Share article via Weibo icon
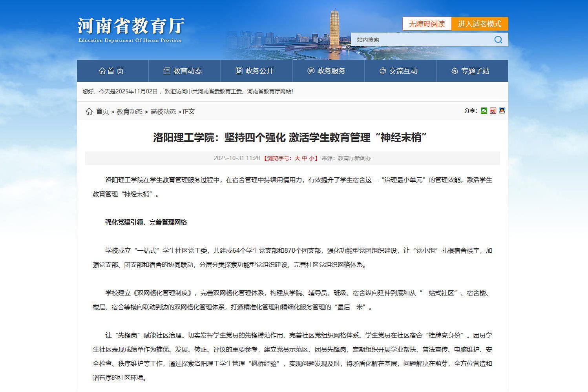This screenshot has width=588, height=392. point(493,111)
